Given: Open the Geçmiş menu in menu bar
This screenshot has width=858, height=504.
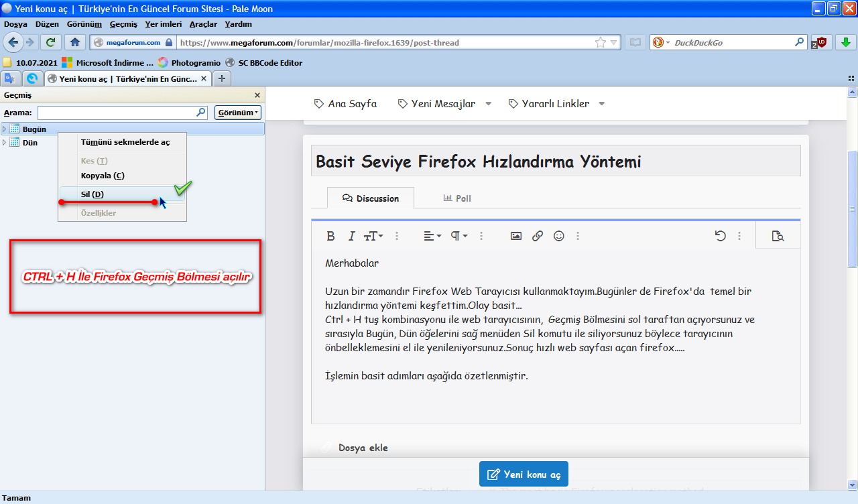Looking at the screenshot, I should click(123, 24).
